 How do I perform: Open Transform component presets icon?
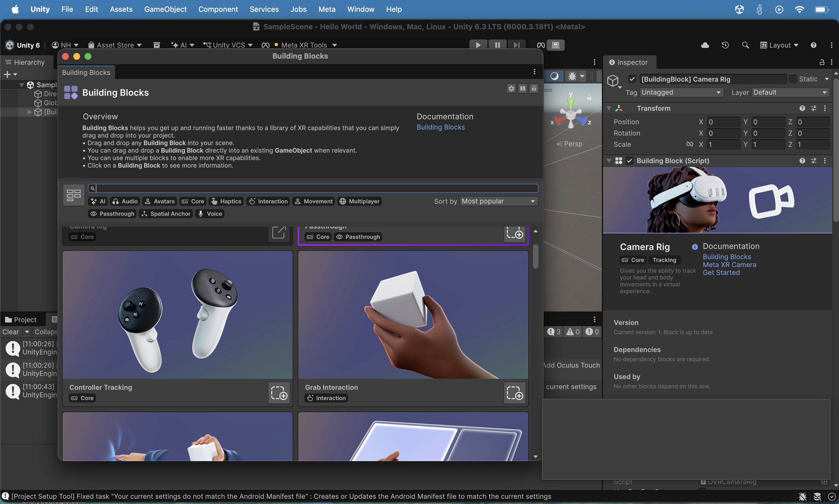point(814,108)
